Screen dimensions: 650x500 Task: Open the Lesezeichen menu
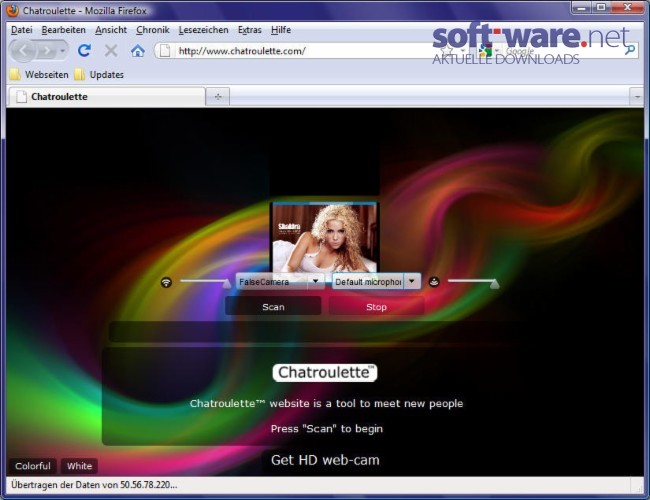pyautogui.click(x=204, y=30)
